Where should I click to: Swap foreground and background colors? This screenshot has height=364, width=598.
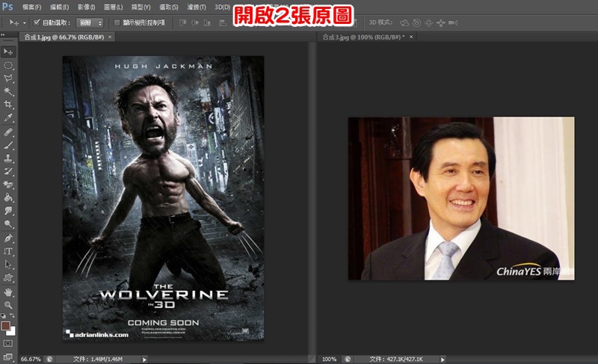click(13, 315)
